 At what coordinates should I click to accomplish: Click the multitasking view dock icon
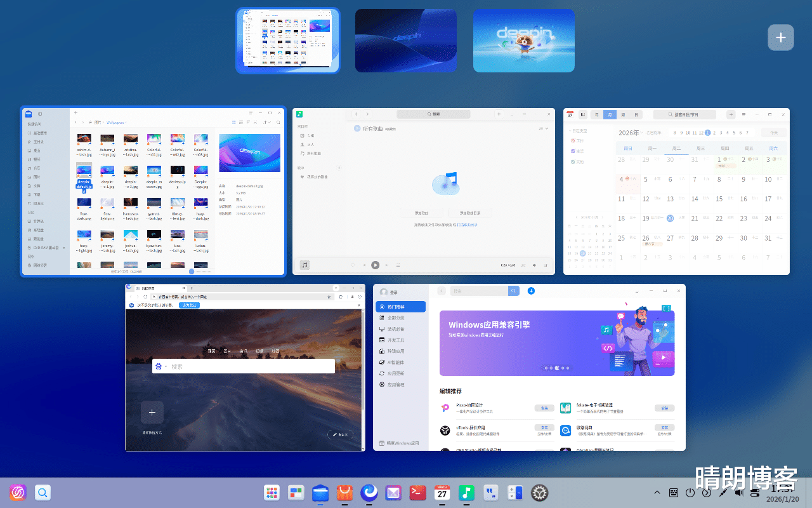pos(296,493)
